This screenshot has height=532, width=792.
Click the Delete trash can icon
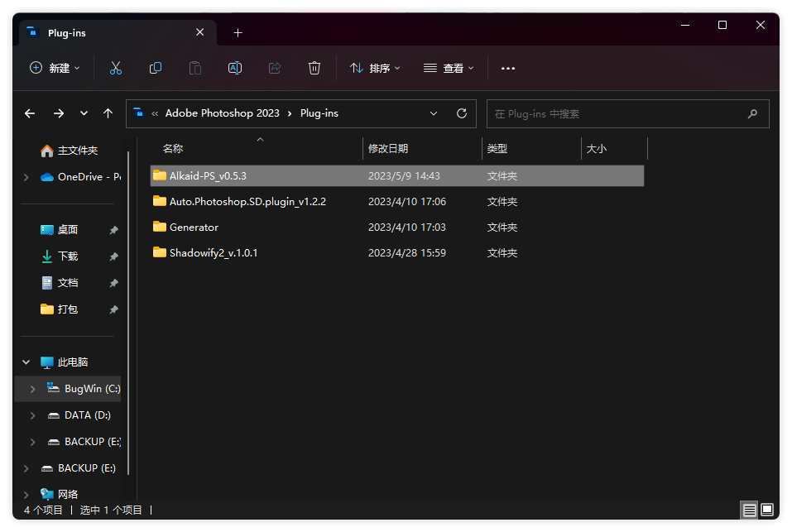[314, 68]
